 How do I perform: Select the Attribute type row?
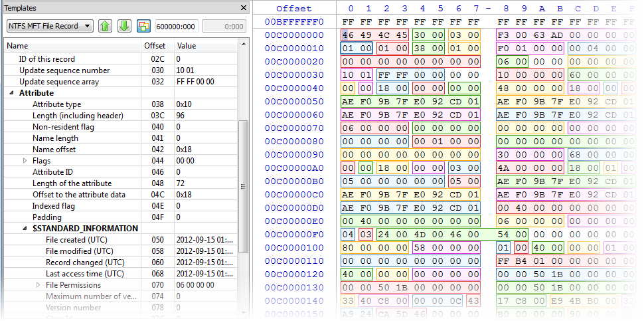pos(57,104)
